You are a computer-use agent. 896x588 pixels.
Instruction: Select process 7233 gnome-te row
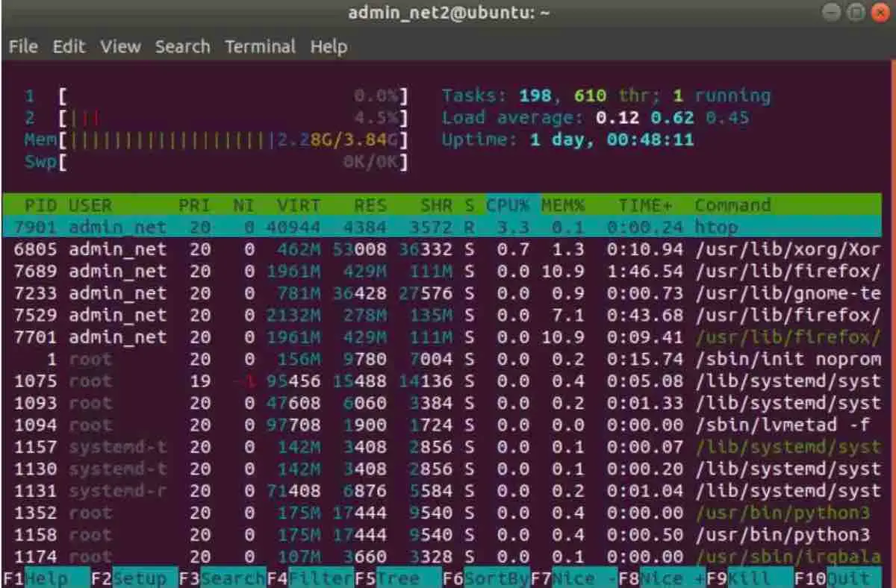coord(442,293)
